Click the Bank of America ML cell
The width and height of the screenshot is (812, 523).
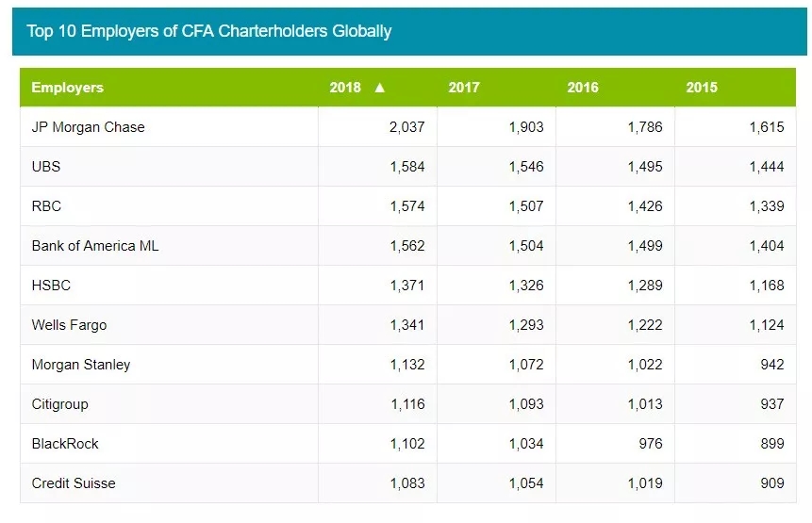point(95,246)
